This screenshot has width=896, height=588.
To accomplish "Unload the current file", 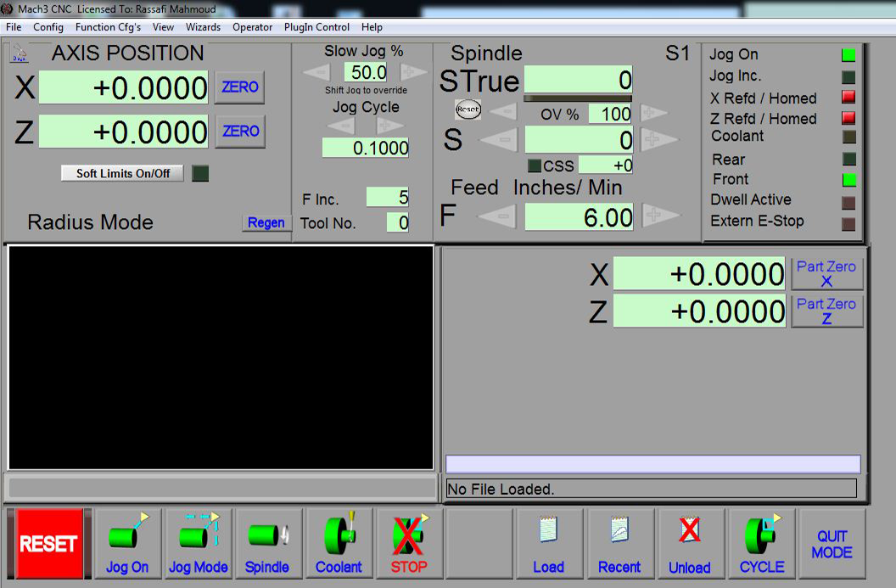I will (691, 543).
